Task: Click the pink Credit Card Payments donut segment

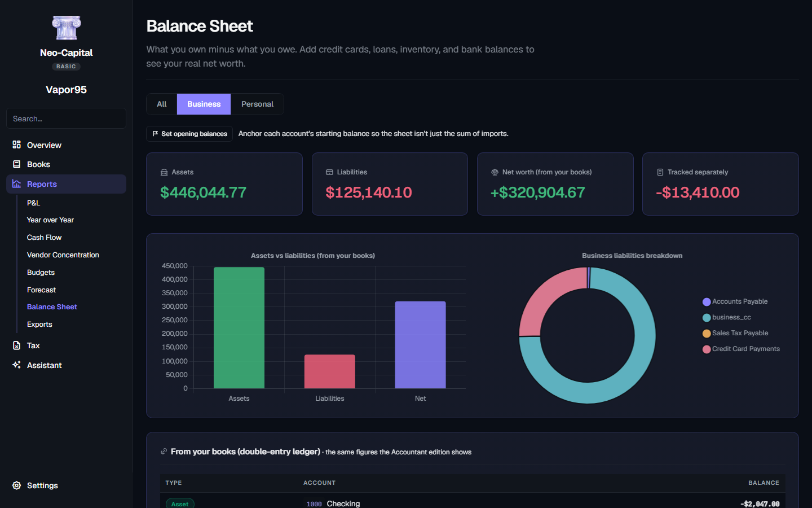Action: 545,296
